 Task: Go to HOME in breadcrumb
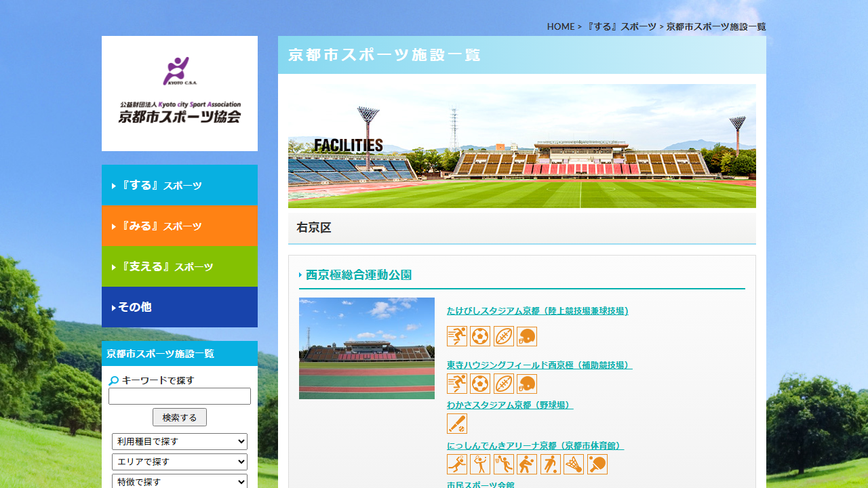click(561, 26)
